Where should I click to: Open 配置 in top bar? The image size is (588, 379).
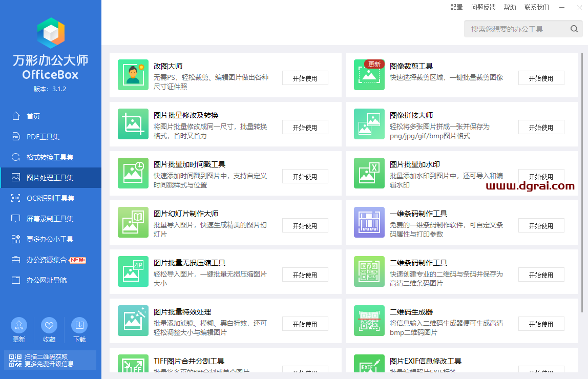click(x=456, y=7)
